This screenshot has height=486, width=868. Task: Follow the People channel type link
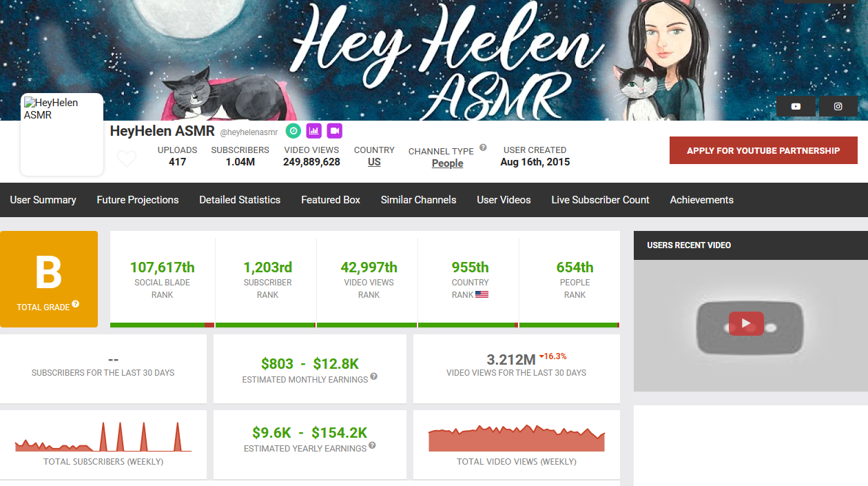click(447, 163)
